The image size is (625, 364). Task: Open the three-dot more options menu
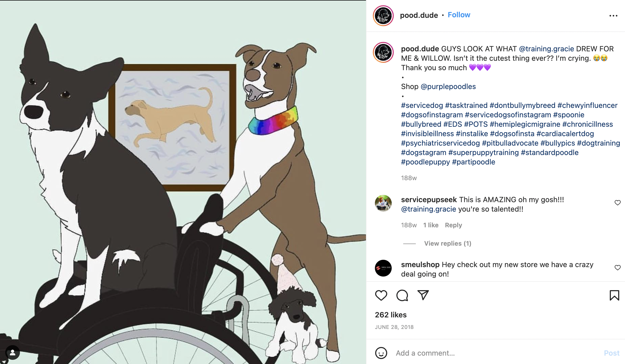click(613, 16)
